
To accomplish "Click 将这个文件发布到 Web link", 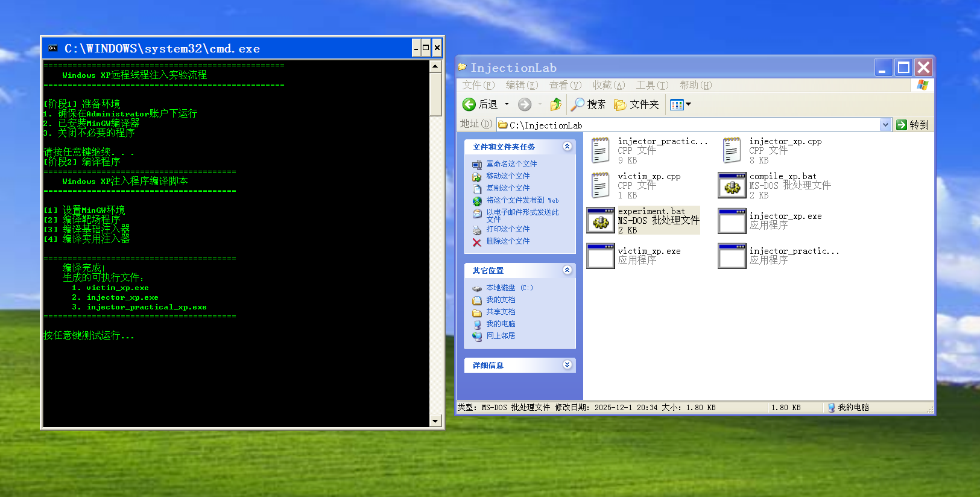I will 522,200.
